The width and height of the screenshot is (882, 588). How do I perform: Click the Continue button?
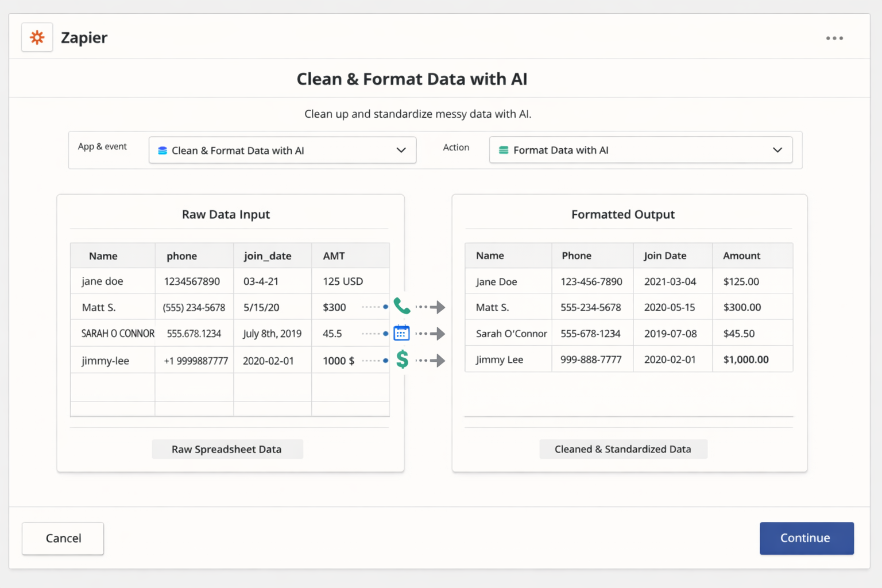806,538
